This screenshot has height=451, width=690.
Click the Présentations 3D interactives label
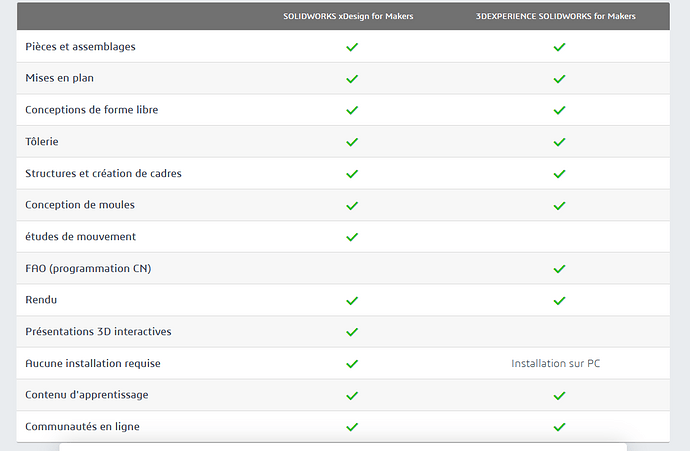(x=98, y=331)
